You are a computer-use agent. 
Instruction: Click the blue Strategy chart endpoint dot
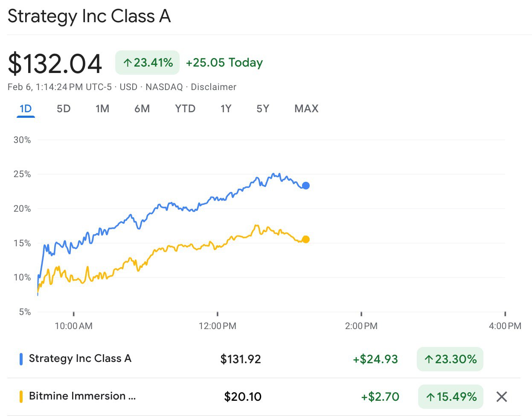(x=305, y=186)
